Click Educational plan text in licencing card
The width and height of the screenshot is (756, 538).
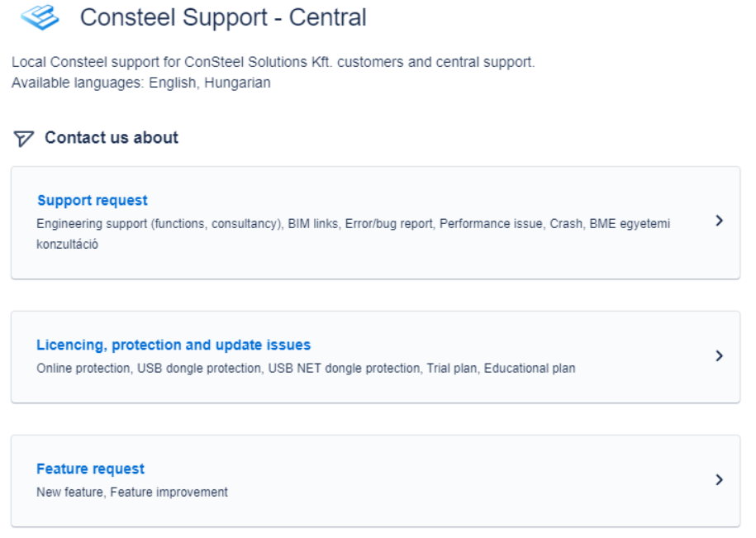[530, 369]
